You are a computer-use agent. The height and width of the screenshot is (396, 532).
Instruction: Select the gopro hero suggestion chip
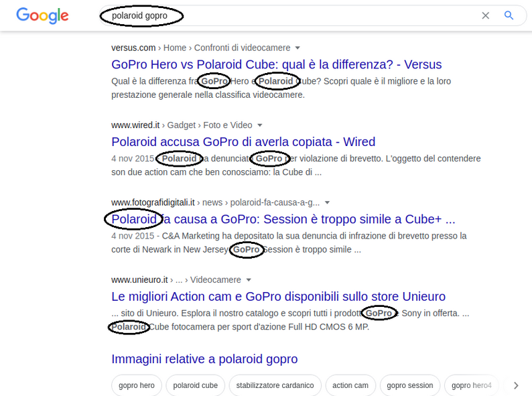pos(137,385)
